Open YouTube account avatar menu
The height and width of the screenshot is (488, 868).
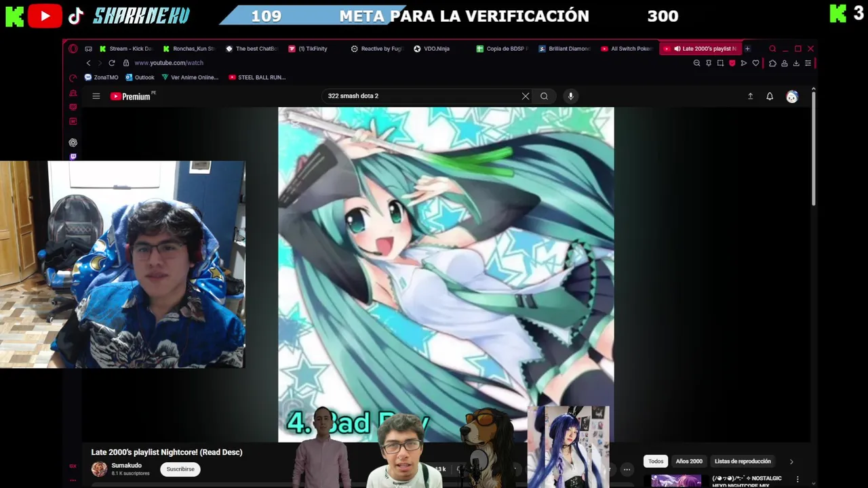click(792, 97)
